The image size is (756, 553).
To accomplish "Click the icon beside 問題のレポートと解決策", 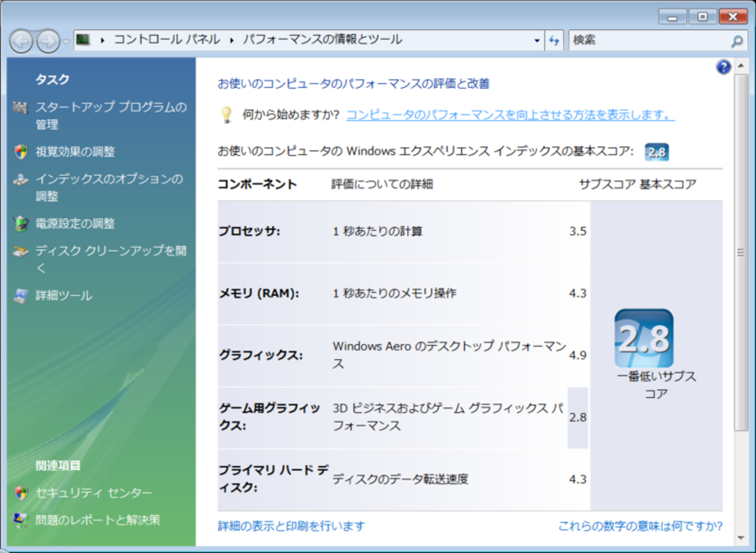I will [20, 520].
